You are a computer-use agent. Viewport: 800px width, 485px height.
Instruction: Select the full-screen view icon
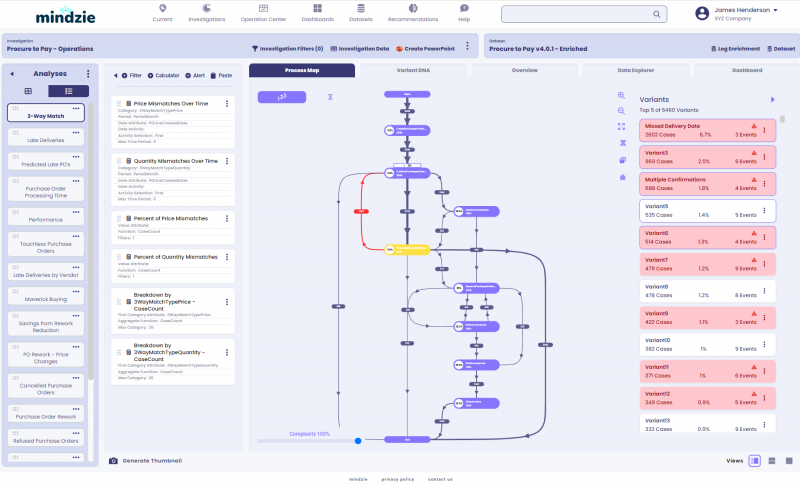click(789, 461)
